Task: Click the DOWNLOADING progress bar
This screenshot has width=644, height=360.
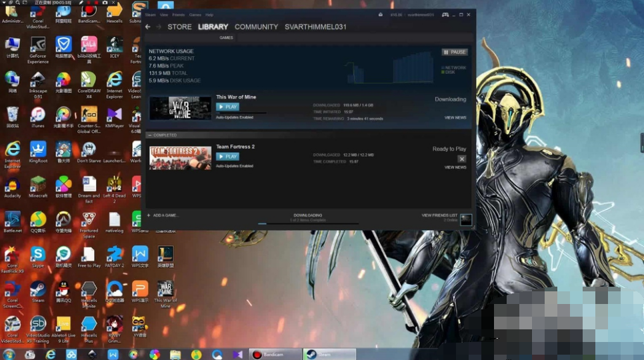Action: (x=308, y=224)
